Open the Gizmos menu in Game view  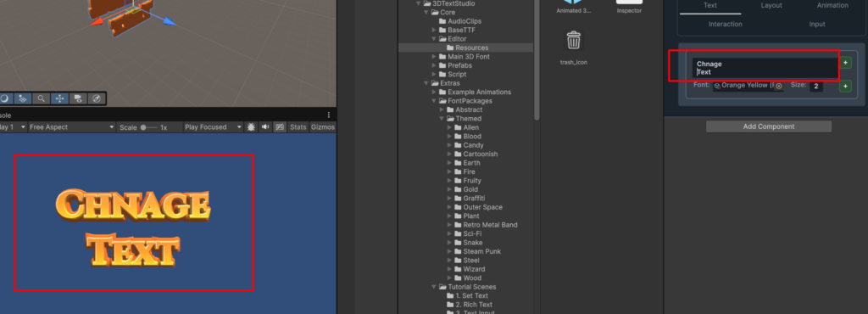tap(323, 126)
